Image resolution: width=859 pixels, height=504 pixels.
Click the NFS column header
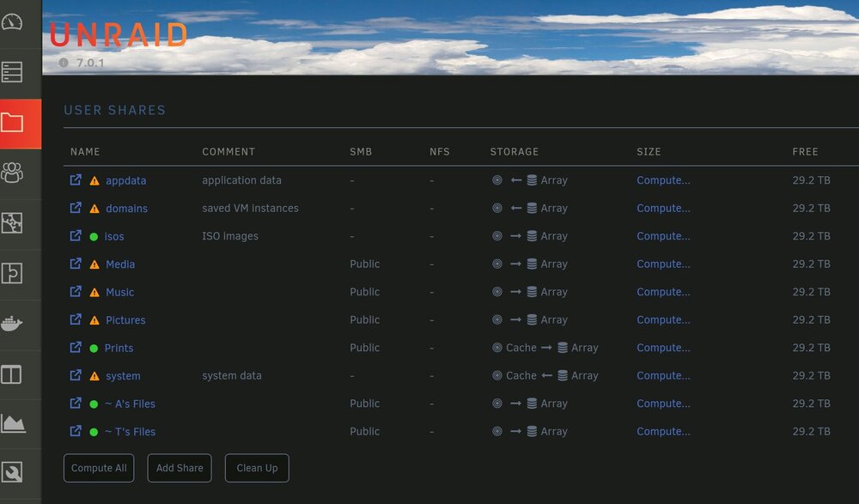click(439, 152)
